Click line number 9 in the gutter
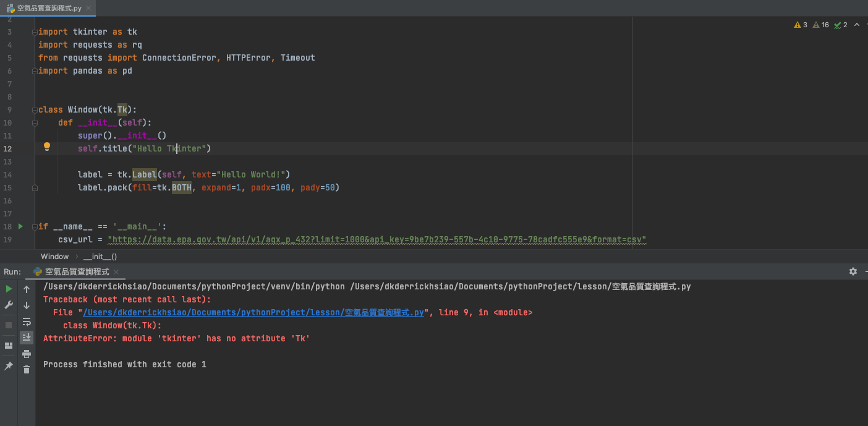This screenshot has width=868, height=426. [x=9, y=109]
